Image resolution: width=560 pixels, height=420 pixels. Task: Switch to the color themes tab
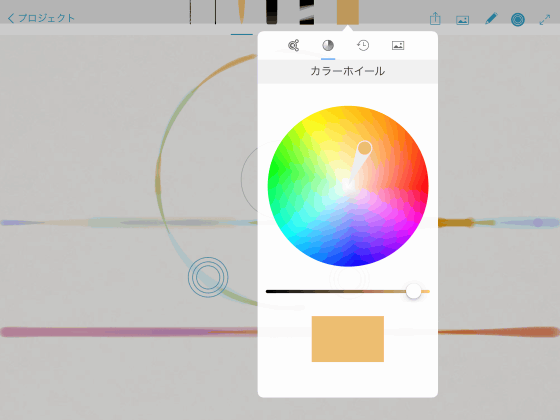pyautogui.click(x=293, y=45)
